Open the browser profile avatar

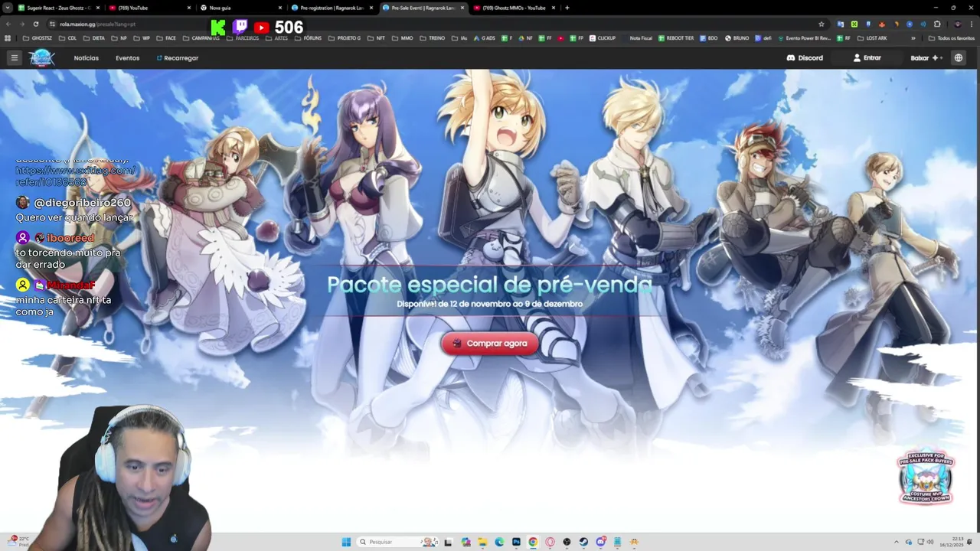coord(957,24)
